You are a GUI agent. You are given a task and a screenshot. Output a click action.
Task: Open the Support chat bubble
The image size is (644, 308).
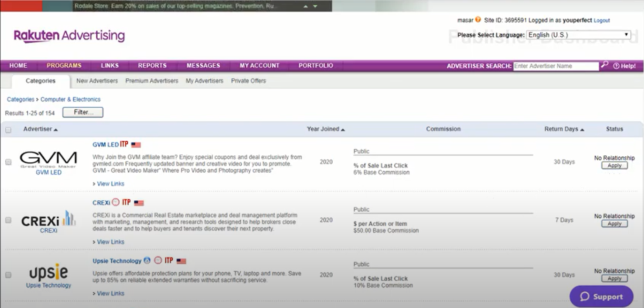[602, 297]
